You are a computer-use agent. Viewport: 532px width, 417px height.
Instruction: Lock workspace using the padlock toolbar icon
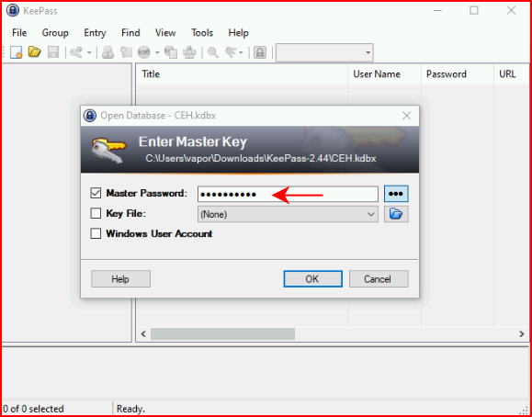pyautogui.click(x=260, y=52)
